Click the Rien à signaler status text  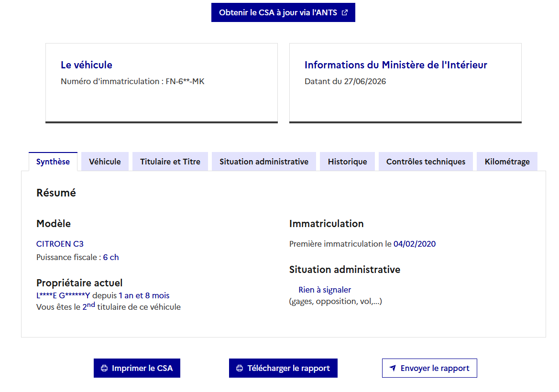tap(325, 290)
